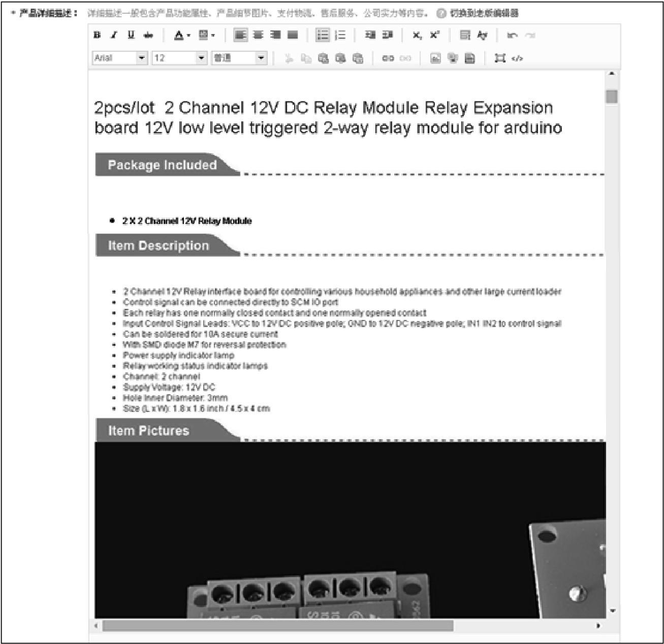The height and width of the screenshot is (644, 664).
Task: Click 'Hole Inner Diameter: 3mm' line
Action: tap(175, 398)
